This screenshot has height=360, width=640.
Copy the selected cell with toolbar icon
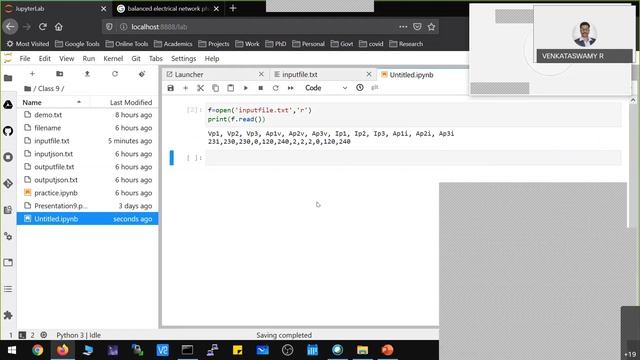(x=216, y=88)
